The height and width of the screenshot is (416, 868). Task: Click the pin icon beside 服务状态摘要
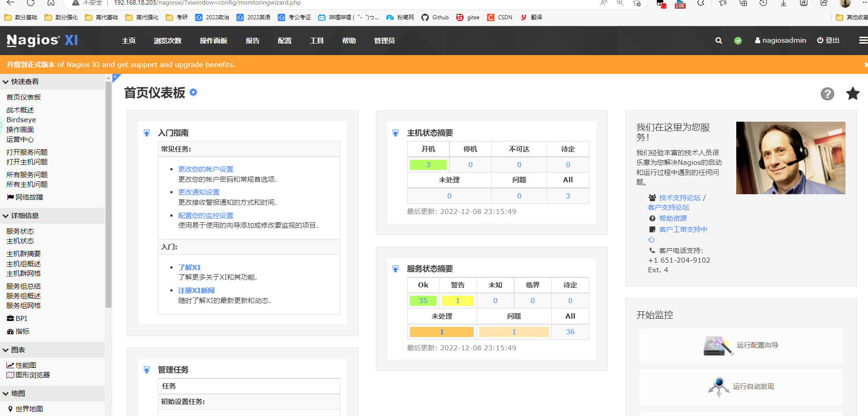(395, 269)
